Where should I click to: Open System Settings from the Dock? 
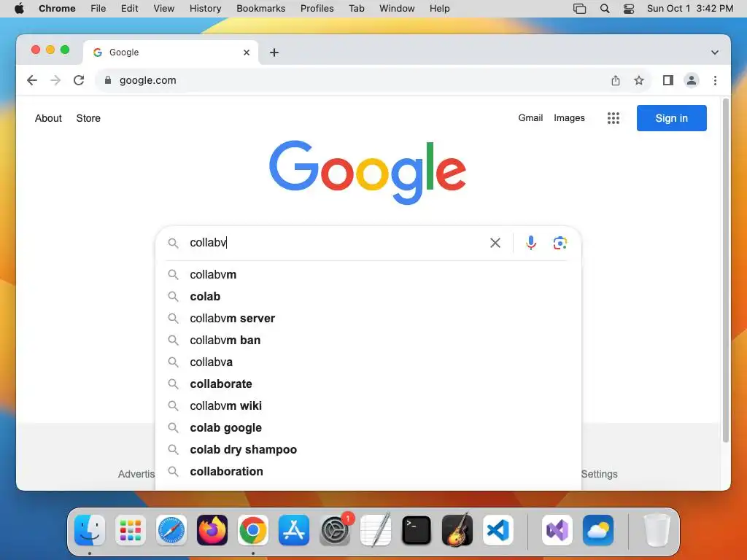click(335, 530)
